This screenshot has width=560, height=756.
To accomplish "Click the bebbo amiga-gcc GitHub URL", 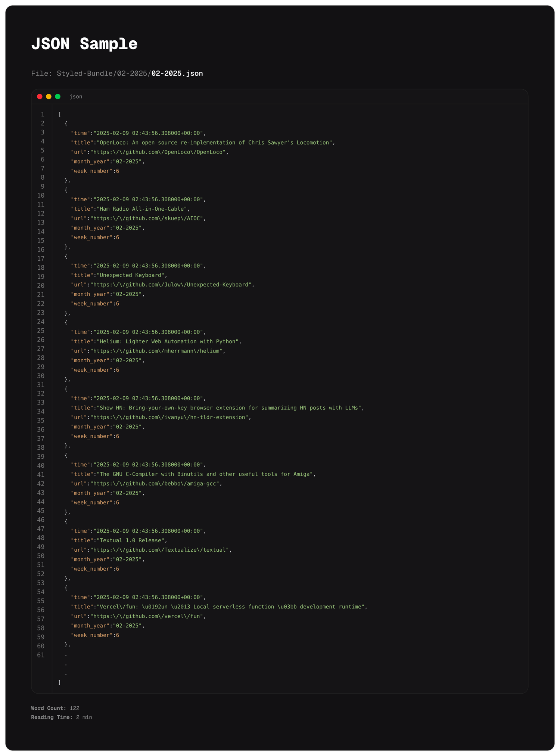I will tap(156, 484).
